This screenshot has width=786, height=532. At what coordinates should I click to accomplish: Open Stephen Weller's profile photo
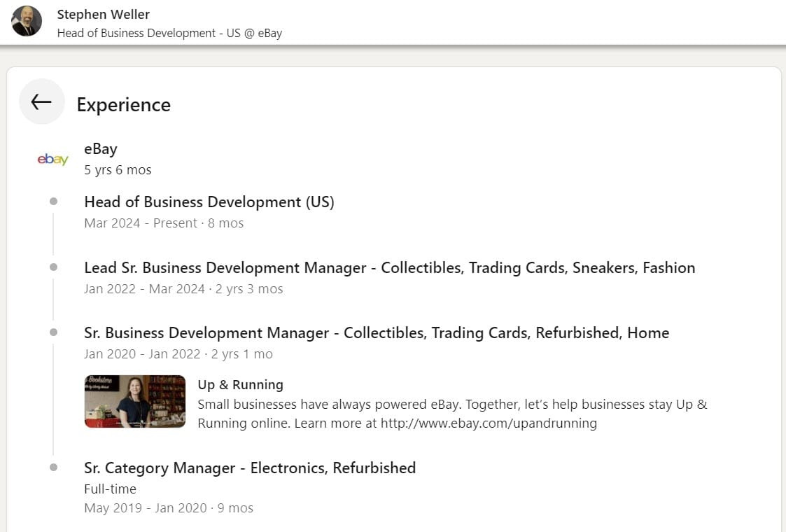click(x=27, y=21)
